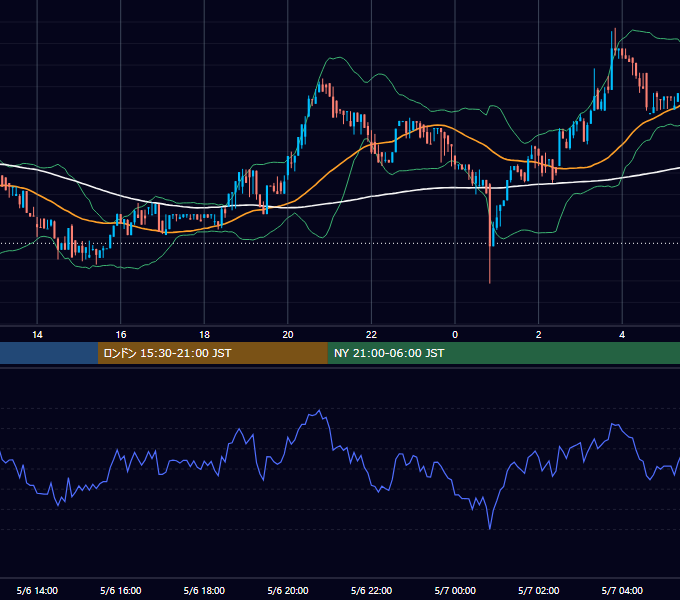Viewport: 680px width, 600px height.
Task: Click the NY 21:00-06:00 JST session band
Action: pos(503,353)
